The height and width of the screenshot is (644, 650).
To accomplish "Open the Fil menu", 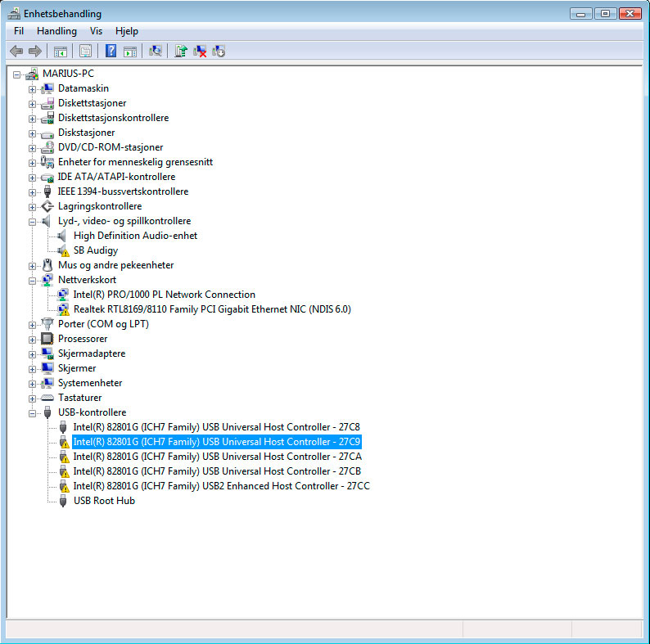I will click(19, 31).
